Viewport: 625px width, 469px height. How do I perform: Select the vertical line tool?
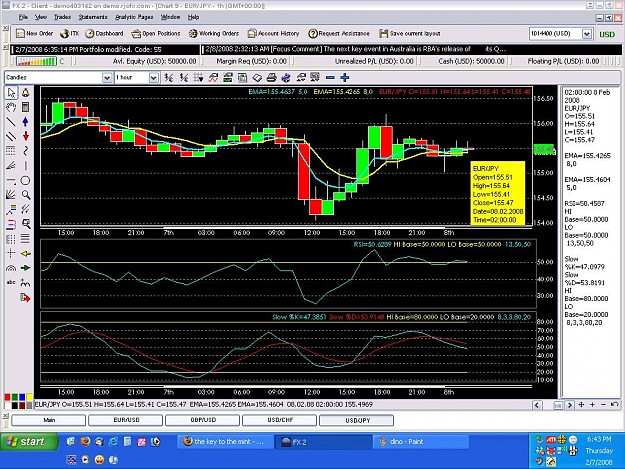coord(26,165)
